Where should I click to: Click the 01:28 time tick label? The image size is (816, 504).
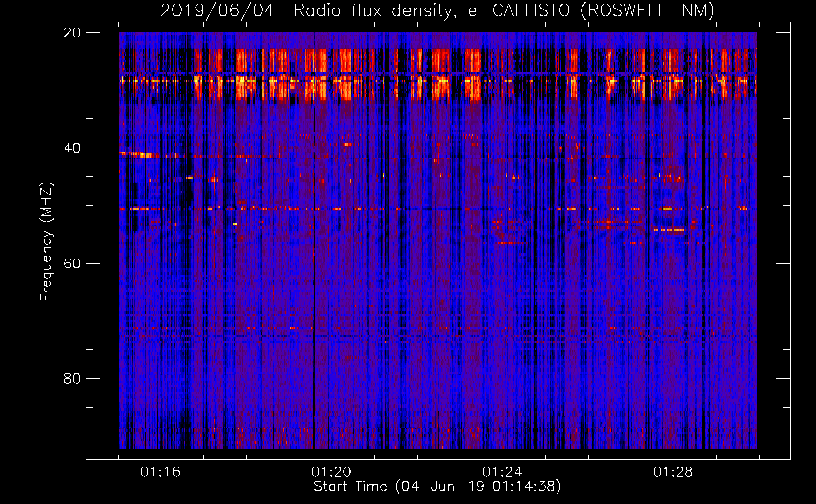(673, 472)
